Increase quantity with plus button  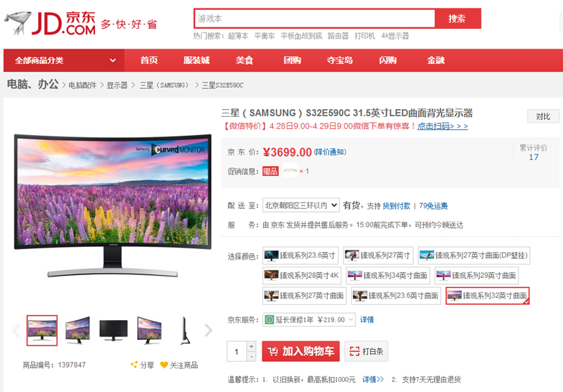(x=251, y=346)
